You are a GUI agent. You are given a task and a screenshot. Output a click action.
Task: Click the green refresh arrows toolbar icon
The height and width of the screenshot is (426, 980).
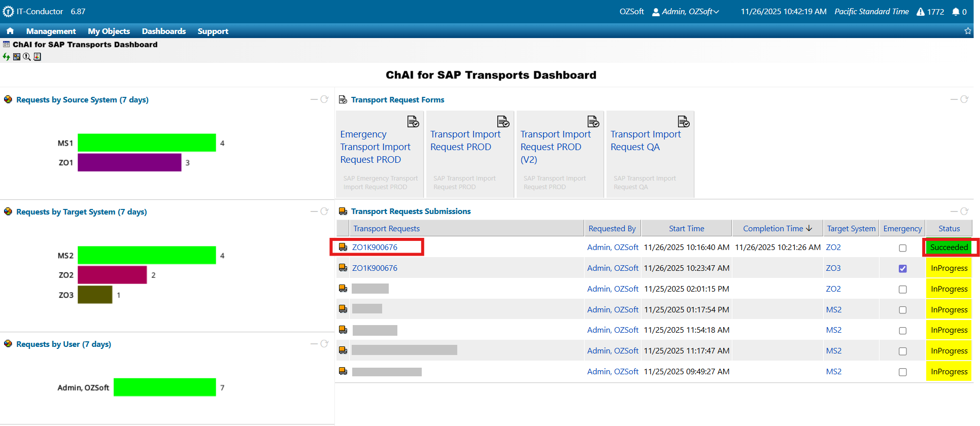6,57
